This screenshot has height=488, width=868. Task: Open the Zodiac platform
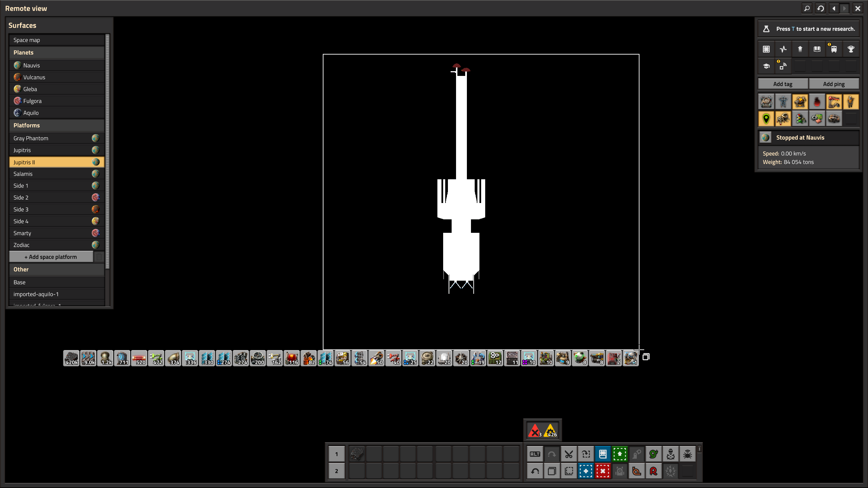coord(57,245)
